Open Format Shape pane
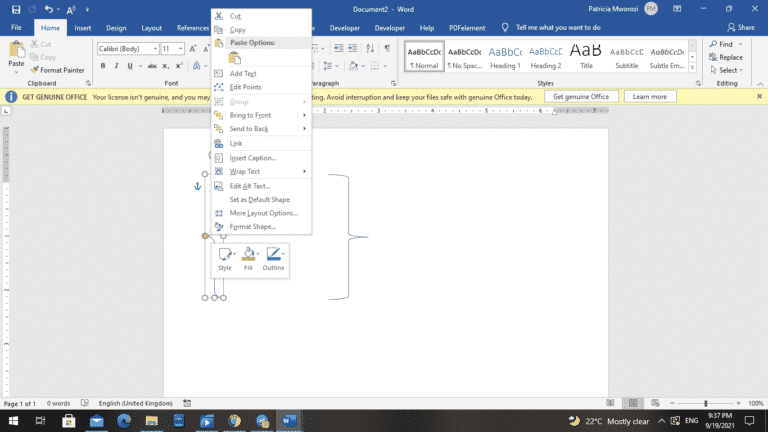 [261, 227]
